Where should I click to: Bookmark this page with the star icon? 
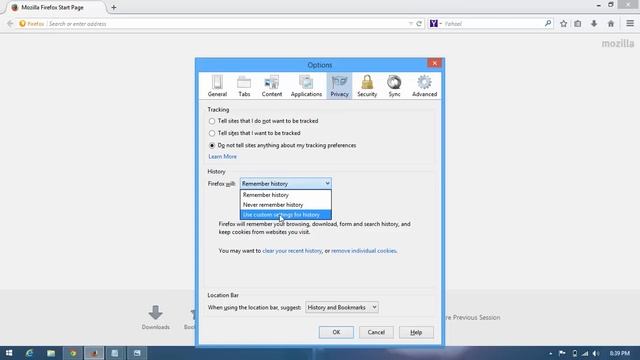pos(563,24)
